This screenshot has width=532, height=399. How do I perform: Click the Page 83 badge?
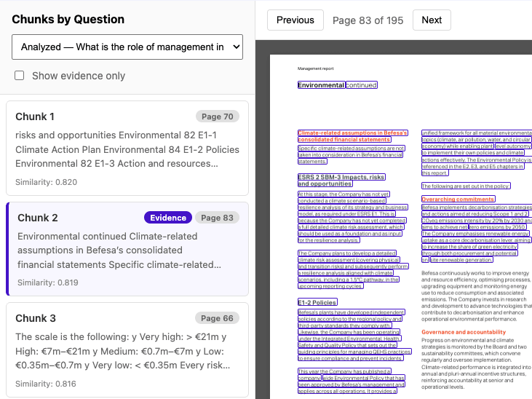tap(217, 218)
